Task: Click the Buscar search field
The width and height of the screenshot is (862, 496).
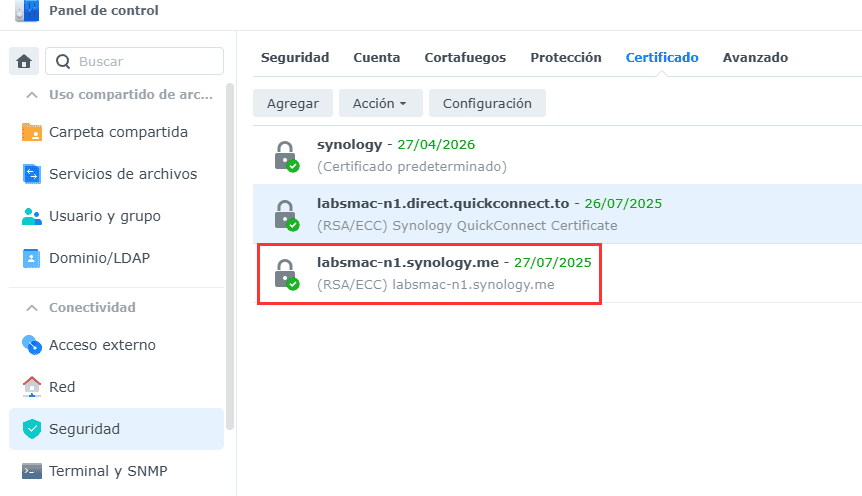Action: pos(145,61)
